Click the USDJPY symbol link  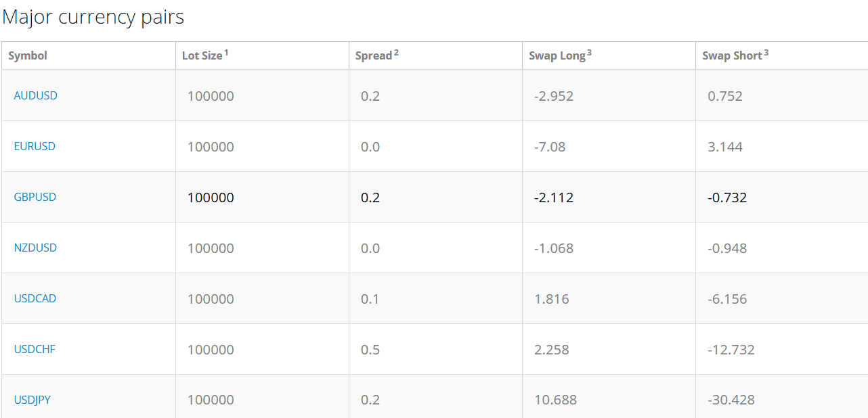[x=32, y=400]
